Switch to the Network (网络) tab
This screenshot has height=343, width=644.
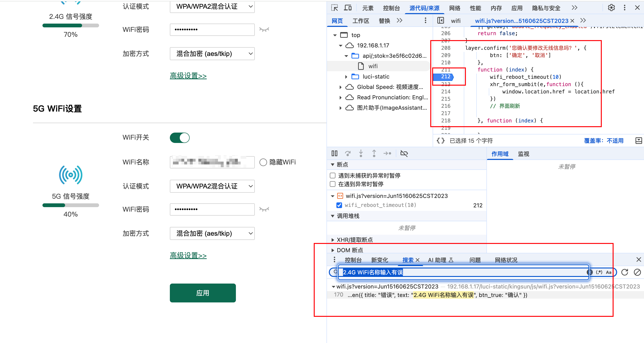point(455,8)
